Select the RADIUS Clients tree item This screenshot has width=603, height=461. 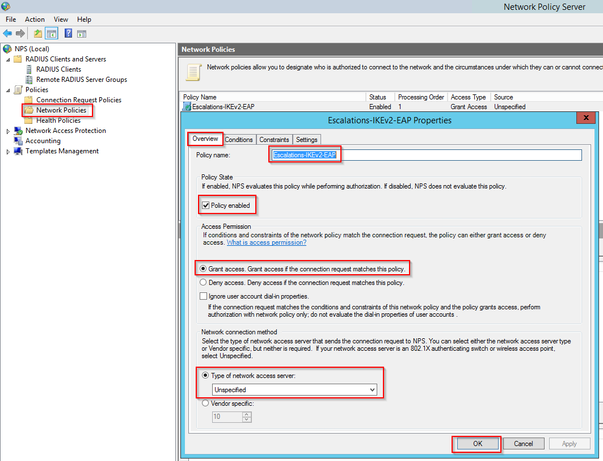(58, 69)
